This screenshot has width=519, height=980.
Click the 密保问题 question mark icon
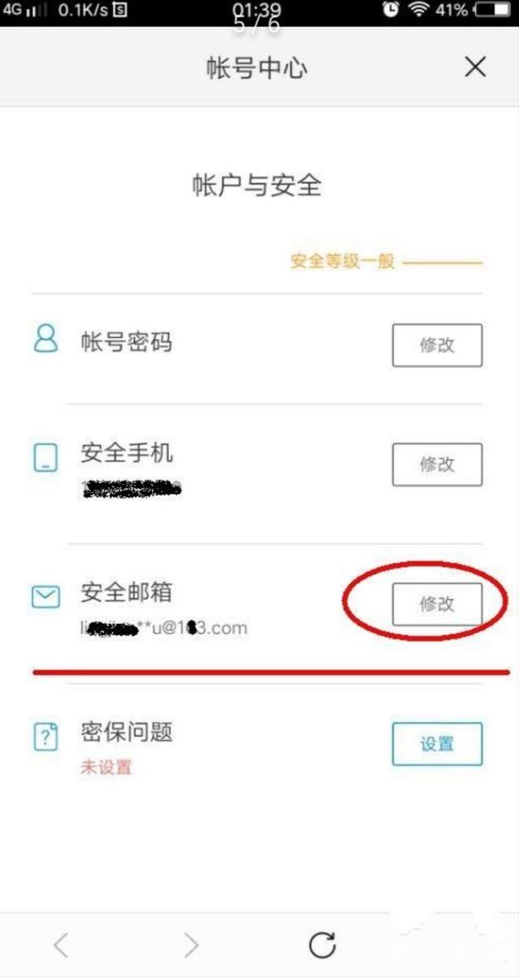point(46,737)
